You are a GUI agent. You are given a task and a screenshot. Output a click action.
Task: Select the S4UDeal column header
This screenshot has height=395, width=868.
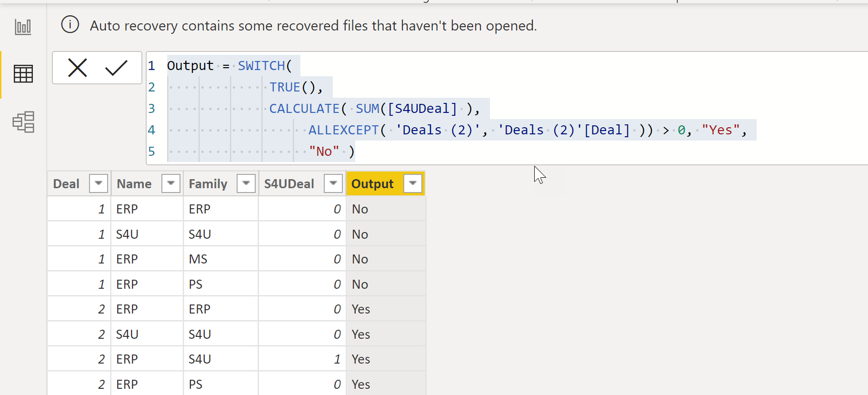pos(302,183)
